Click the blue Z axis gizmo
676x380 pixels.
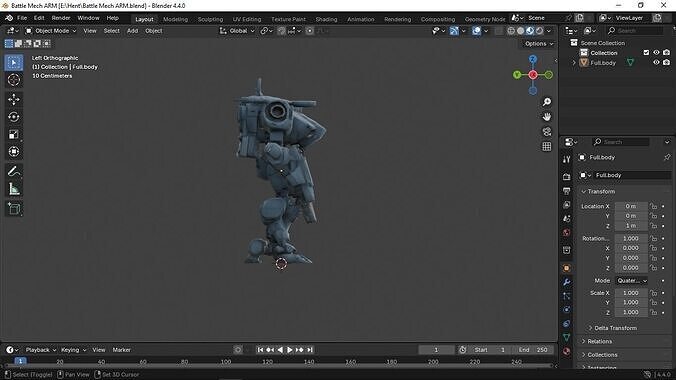point(533,59)
